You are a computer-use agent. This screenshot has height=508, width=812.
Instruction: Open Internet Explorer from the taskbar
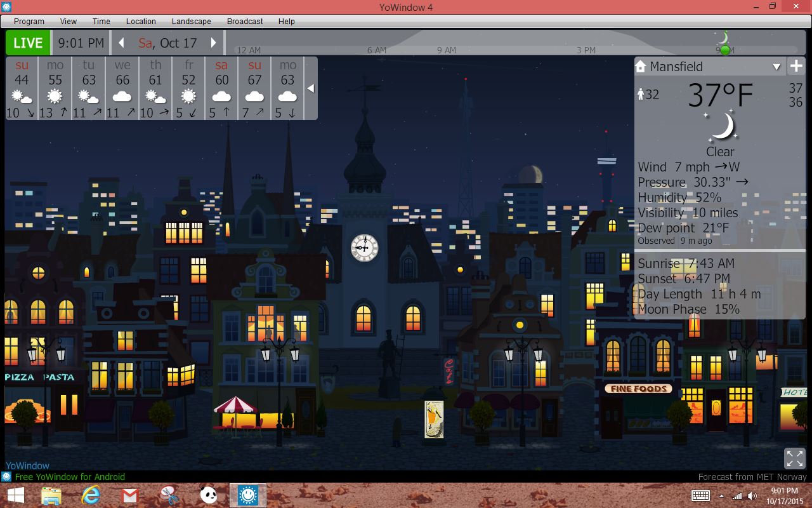[x=91, y=495]
